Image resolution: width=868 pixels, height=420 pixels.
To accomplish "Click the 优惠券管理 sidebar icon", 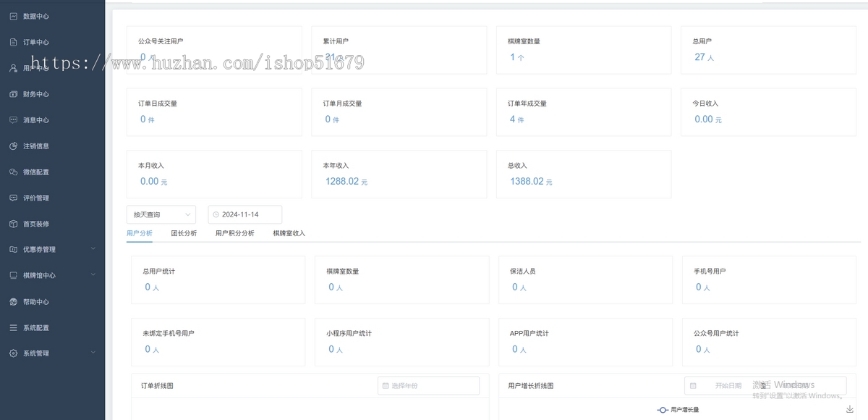I will 13,250.
